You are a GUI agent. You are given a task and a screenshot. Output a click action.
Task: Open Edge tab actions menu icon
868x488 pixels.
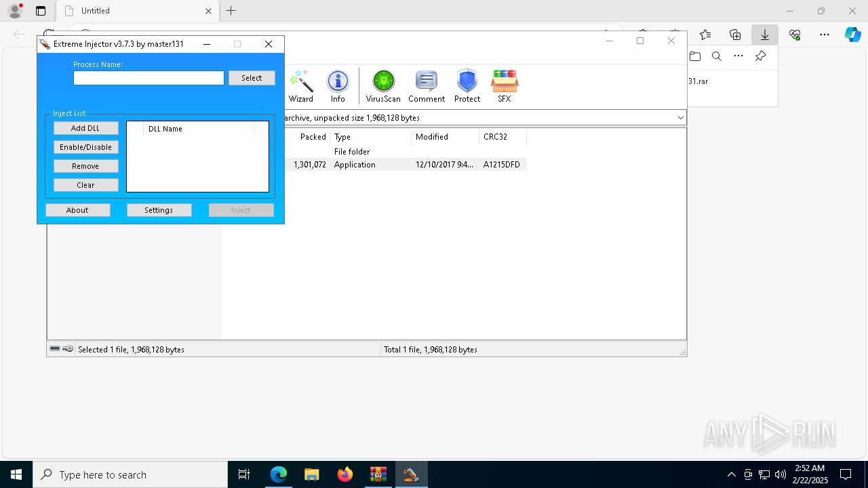click(x=41, y=11)
